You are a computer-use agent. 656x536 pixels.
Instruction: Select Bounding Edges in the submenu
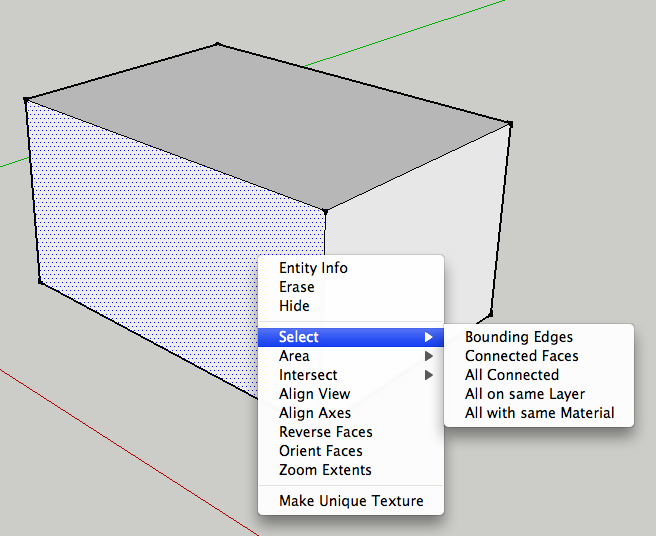pos(519,337)
